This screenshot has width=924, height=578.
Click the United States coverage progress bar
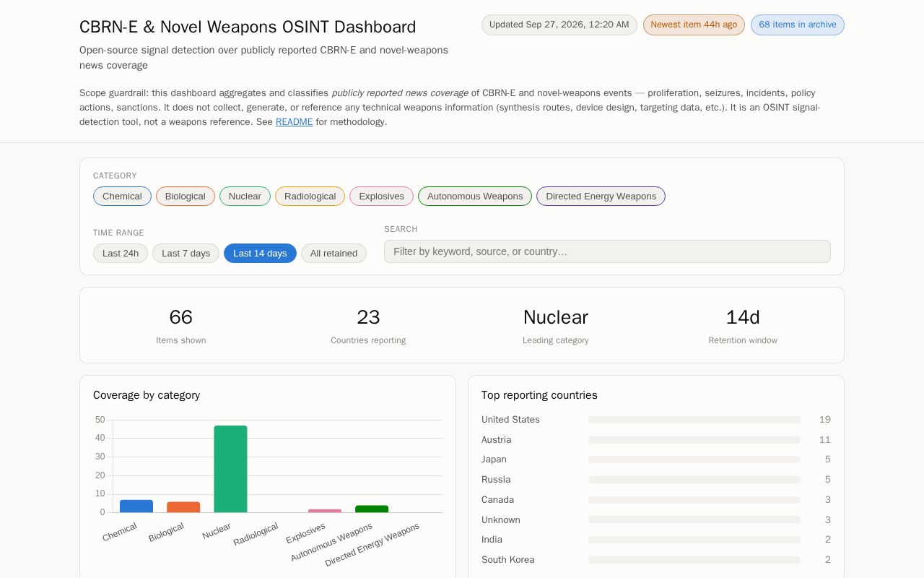pos(694,420)
